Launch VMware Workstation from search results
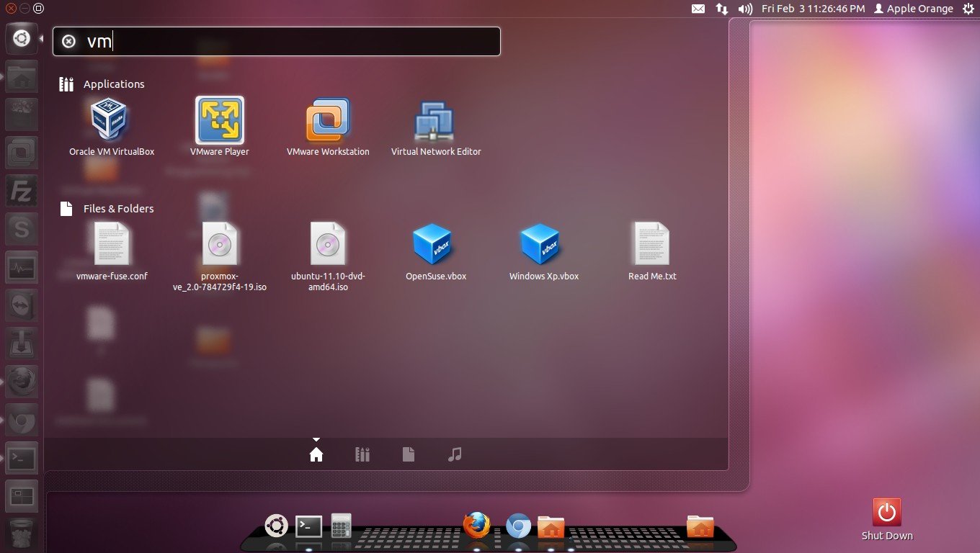 tap(328, 127)
